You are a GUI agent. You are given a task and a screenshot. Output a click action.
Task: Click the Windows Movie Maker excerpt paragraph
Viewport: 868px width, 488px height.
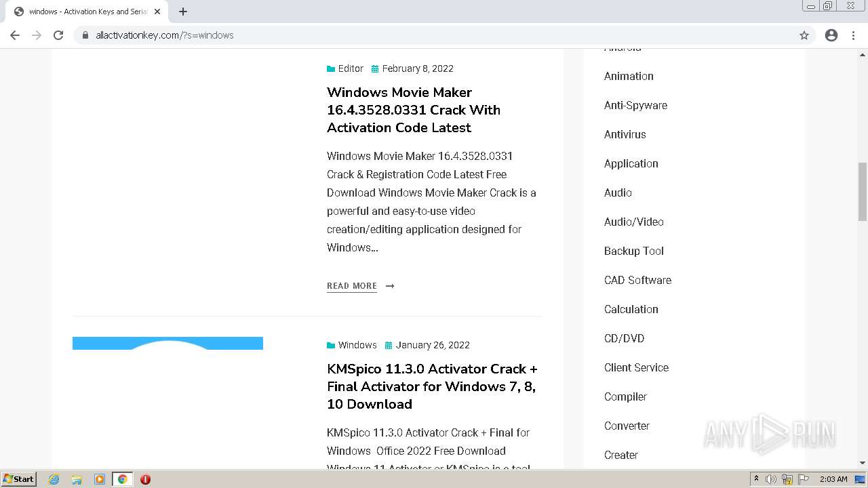431,202
